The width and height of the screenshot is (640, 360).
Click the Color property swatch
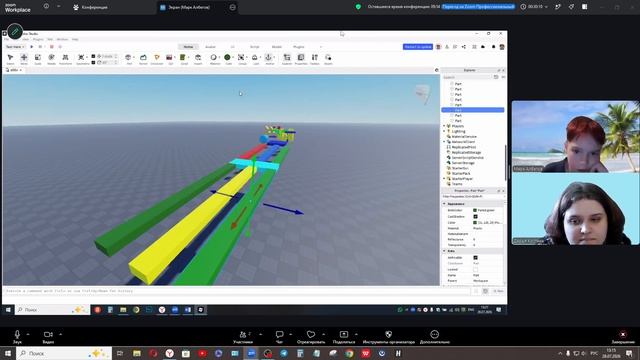coord(475,223)
